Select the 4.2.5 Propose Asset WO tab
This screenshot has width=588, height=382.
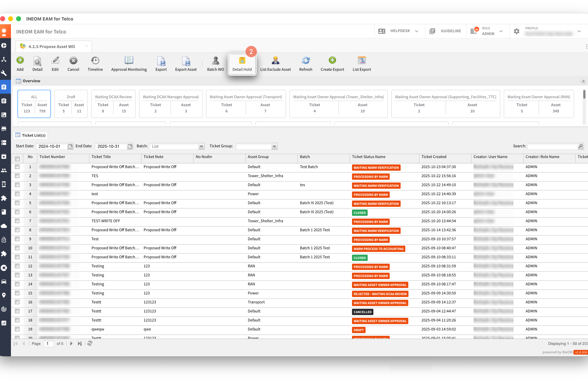tap(52, 46)
